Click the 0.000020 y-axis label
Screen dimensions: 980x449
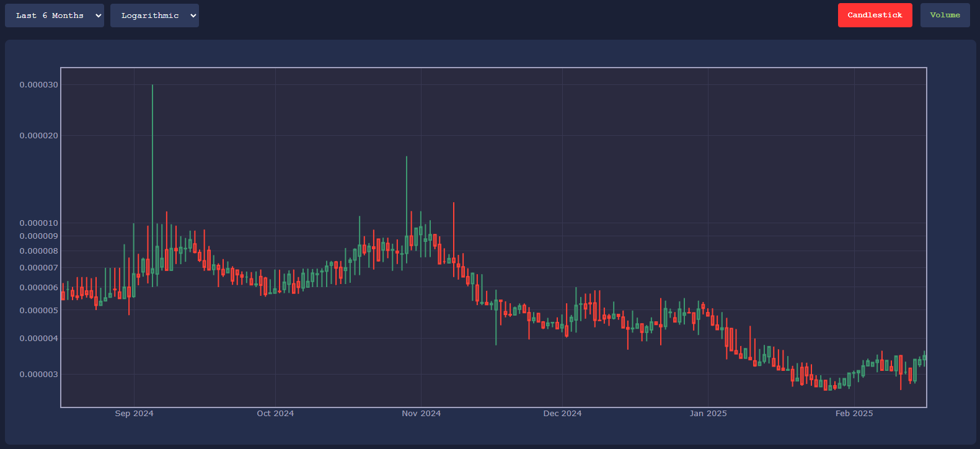pos(39,136)
